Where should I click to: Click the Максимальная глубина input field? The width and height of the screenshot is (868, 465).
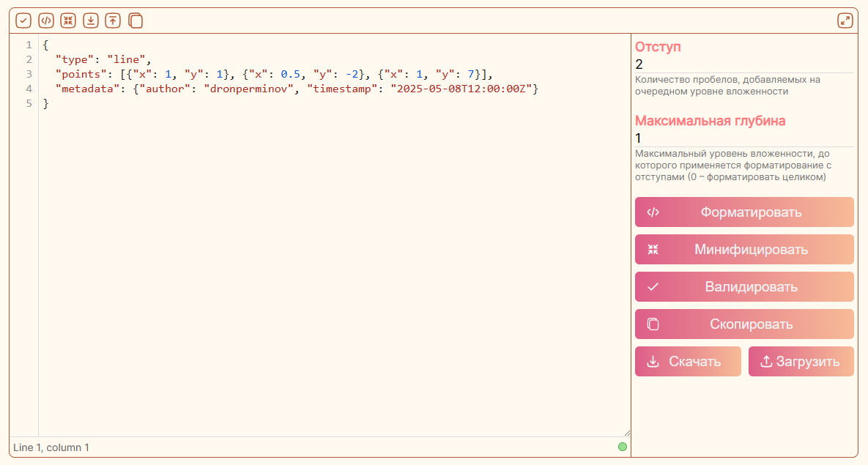(x=744, y=138)
